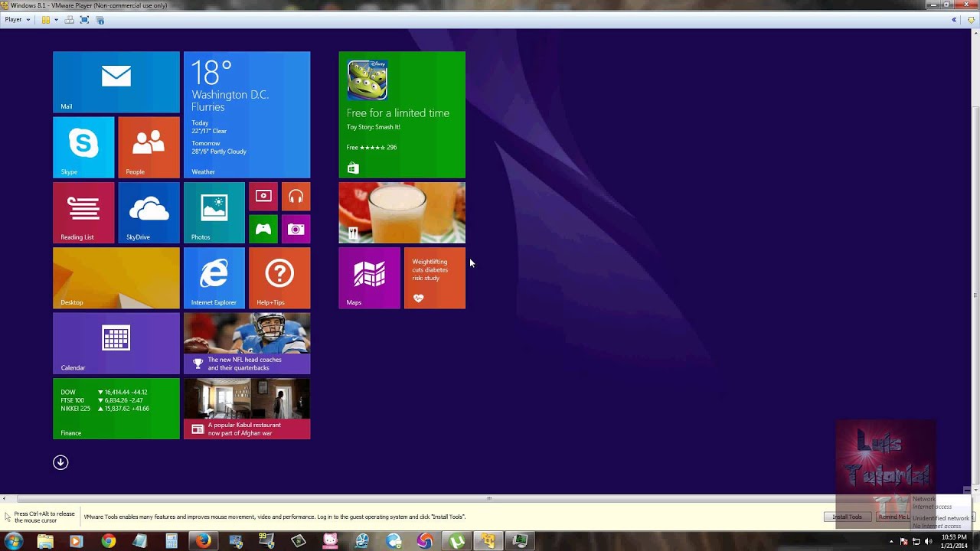Open the Weather tile for Washington D.C.

click(247, 115)
